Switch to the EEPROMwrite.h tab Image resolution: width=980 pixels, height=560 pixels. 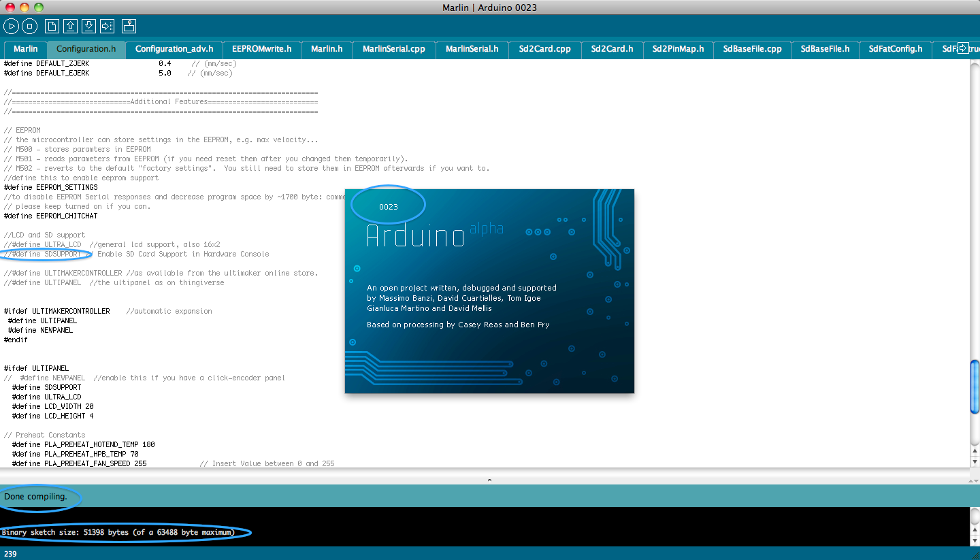coord(262,49)
